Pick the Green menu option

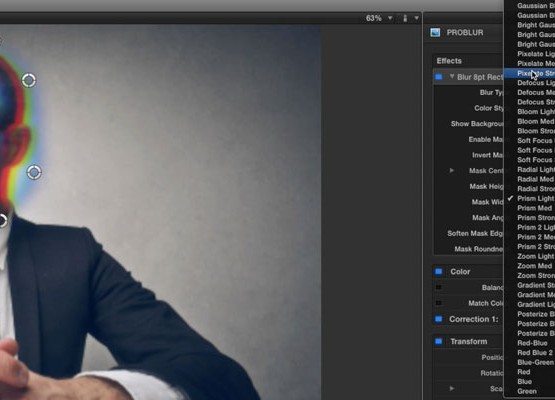(x=527, y=391)
